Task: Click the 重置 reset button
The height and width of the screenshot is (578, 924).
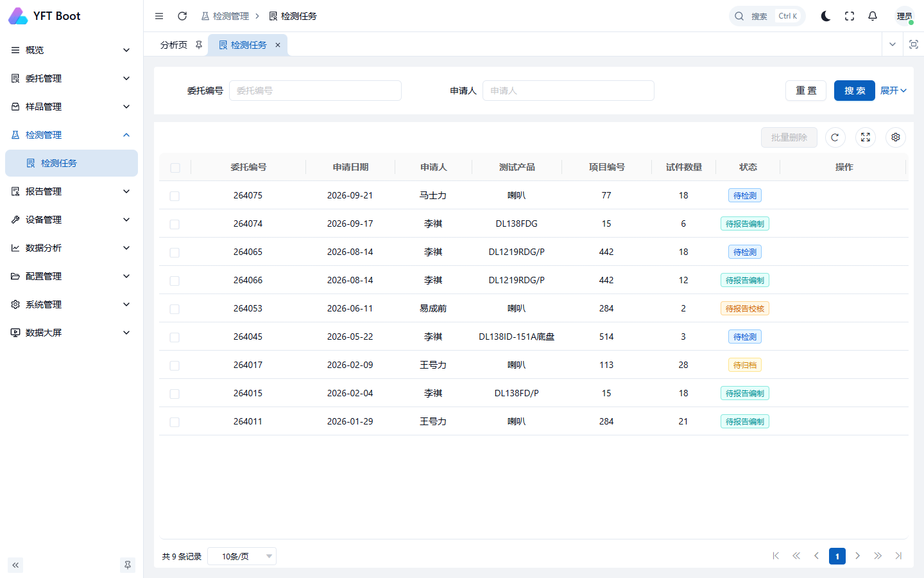Action: (806, 91)
